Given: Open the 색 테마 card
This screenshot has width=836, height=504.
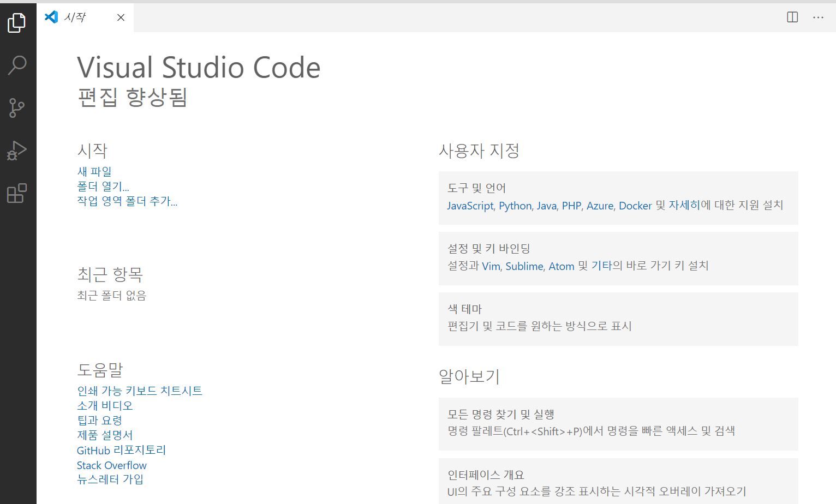Looking at the screenshot, I should pos(618,319).
